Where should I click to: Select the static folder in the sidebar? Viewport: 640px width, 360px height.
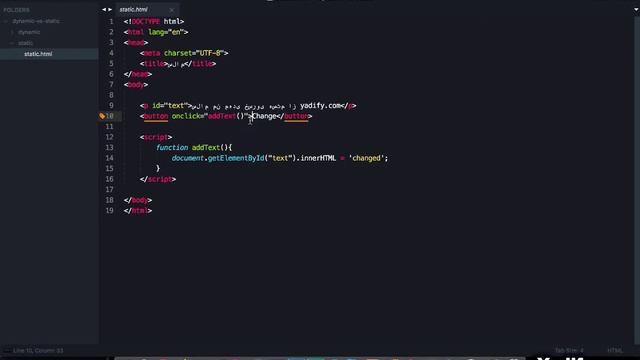coord(25,43)
